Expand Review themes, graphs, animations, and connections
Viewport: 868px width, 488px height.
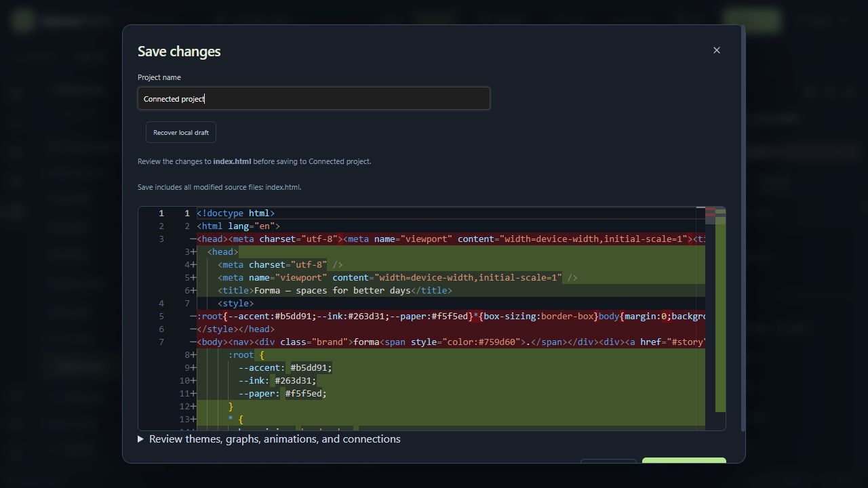click(269, 439)
